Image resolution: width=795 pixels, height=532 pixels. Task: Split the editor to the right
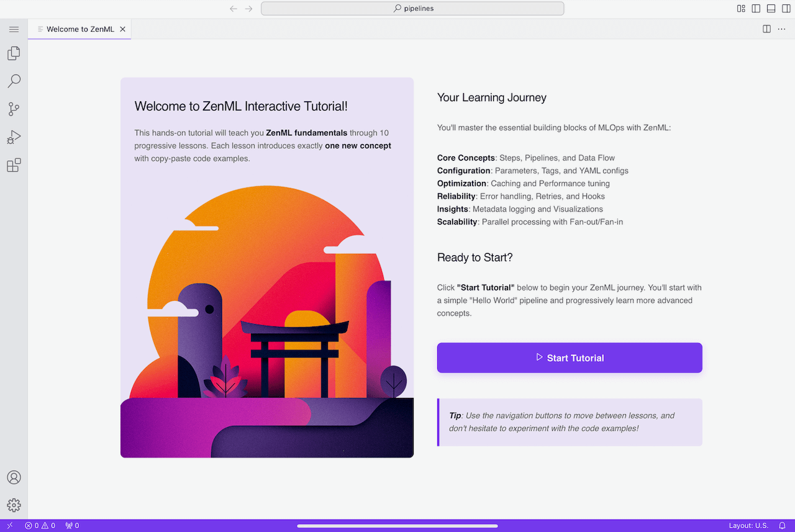[x=766, y=29]
